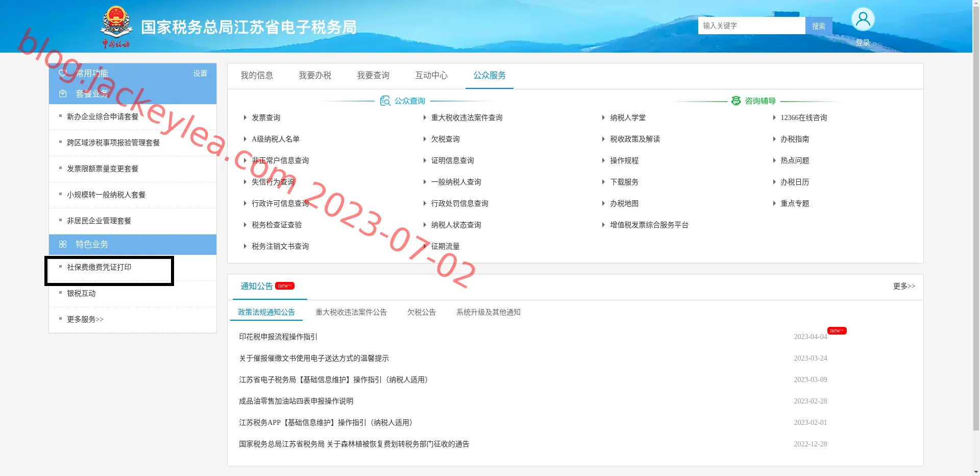
Task: Open 税收政策及解读
Action: click(x=635, y=139)
